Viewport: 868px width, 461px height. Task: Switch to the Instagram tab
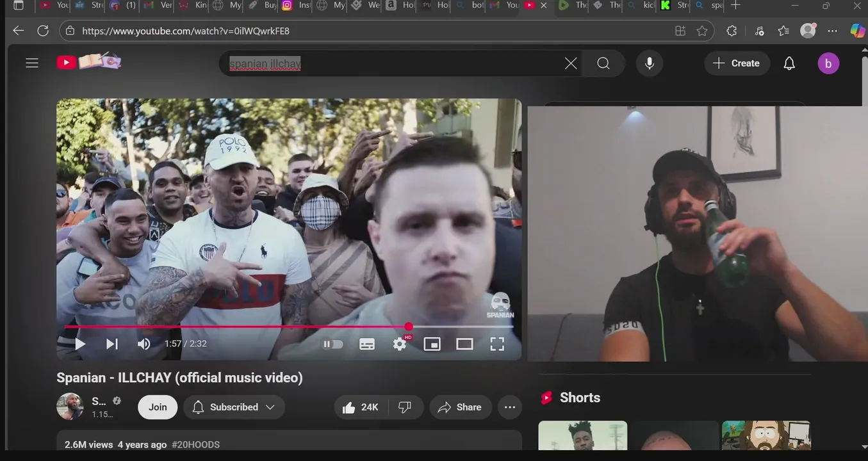pos(295,5)
